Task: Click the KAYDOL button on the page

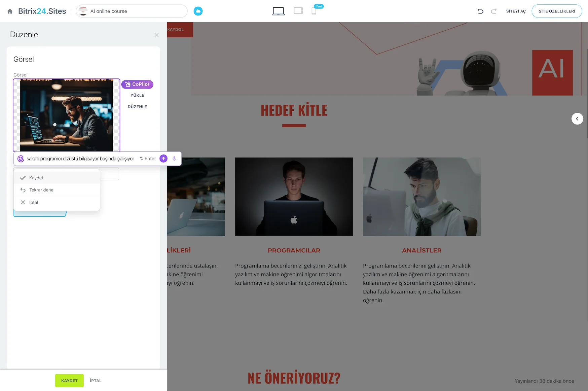Action: (180, 30)
